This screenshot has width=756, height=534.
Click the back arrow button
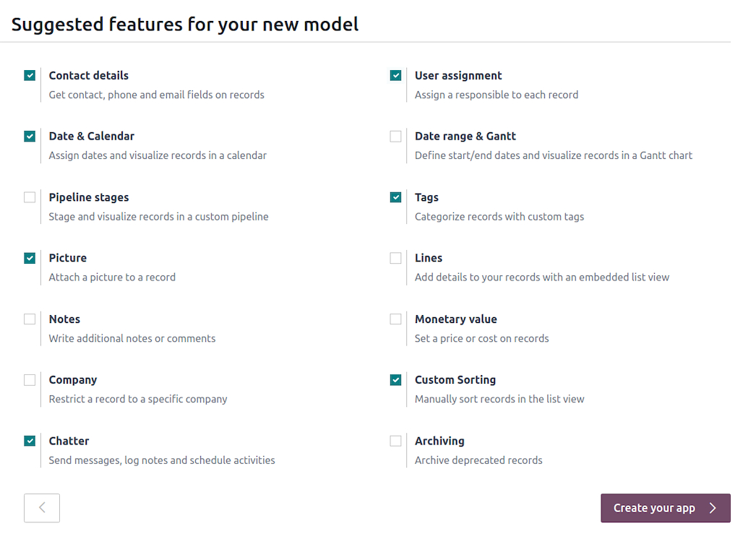(41, 508)
